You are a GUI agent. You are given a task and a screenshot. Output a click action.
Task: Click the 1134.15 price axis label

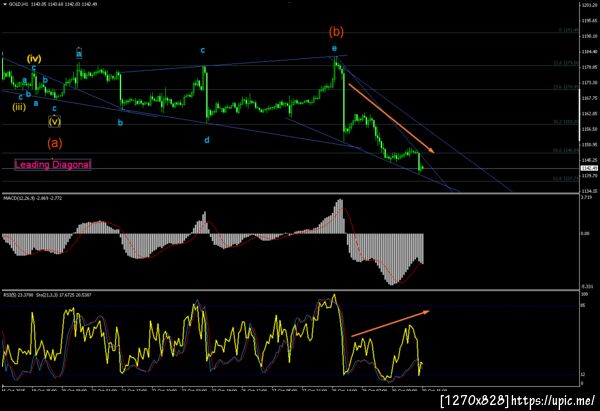tap(589, 191)
